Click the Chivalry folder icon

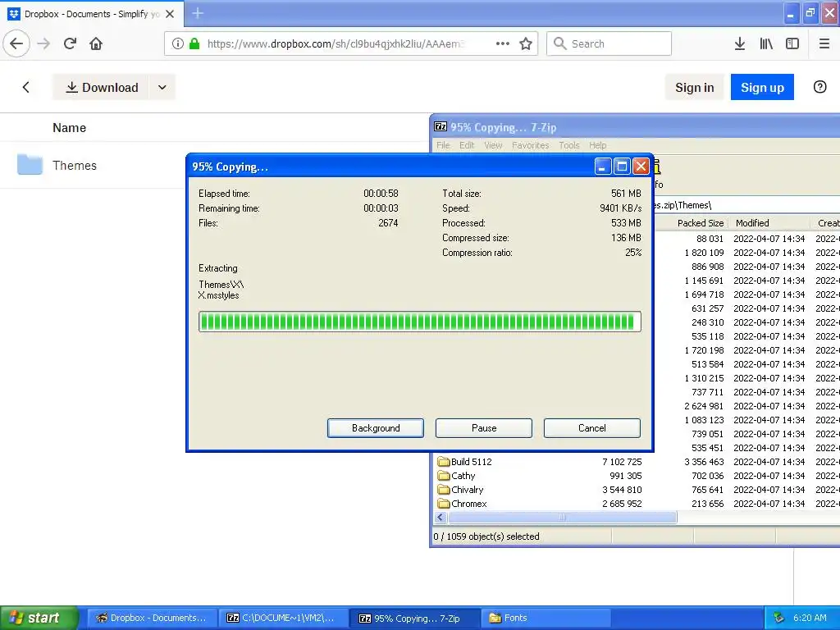(x=443, y=489)
